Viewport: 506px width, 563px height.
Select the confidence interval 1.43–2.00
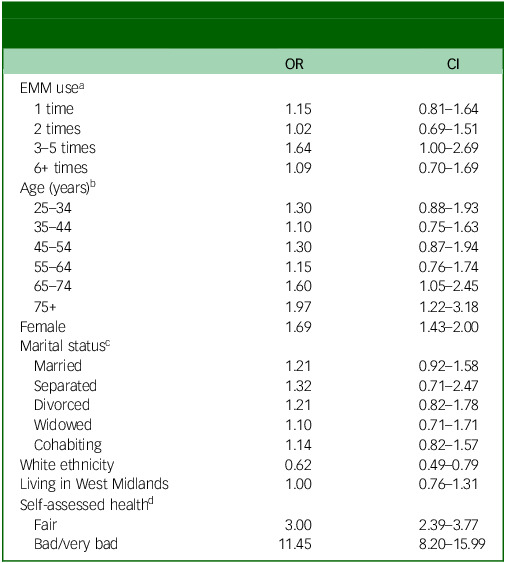[x=449, y=327]
